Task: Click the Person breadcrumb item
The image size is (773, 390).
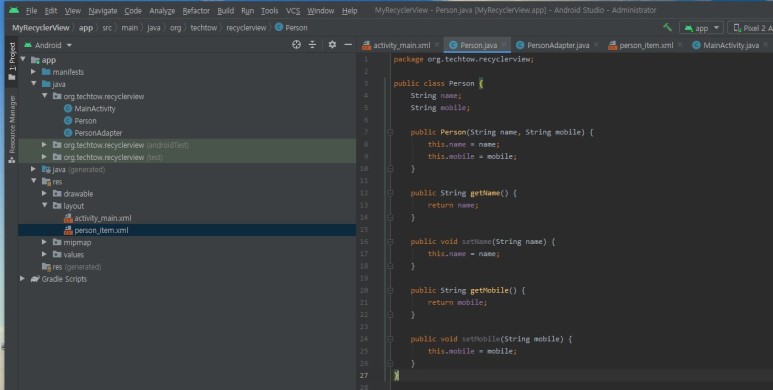Action: (x=291, y=28)
